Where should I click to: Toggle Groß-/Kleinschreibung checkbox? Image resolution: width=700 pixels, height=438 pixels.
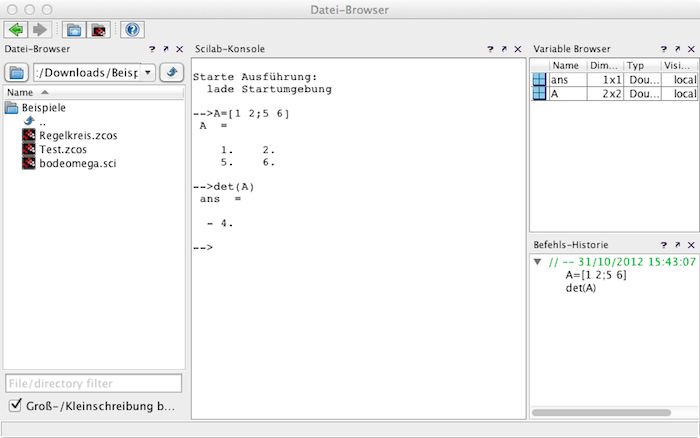point(15,405)
